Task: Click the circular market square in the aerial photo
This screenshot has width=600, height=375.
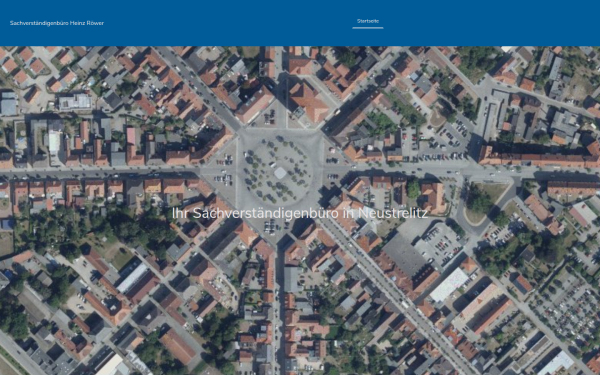Action: (279, 172)
